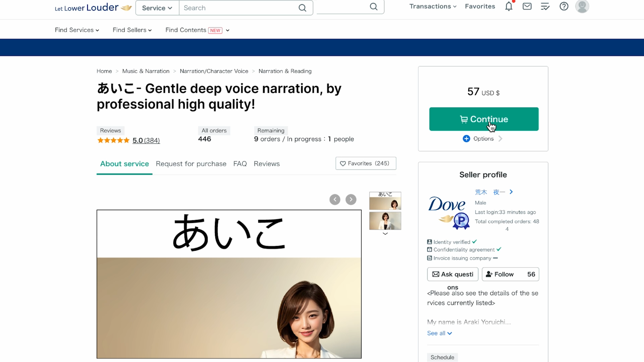Click the user avatar profile icon

[x=582, y=6]
